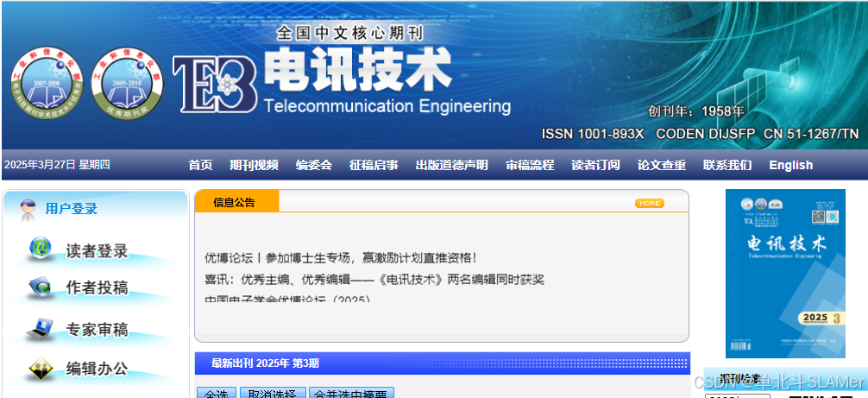
Task: Open the 编辑办公 link
Action: (97, 369)
